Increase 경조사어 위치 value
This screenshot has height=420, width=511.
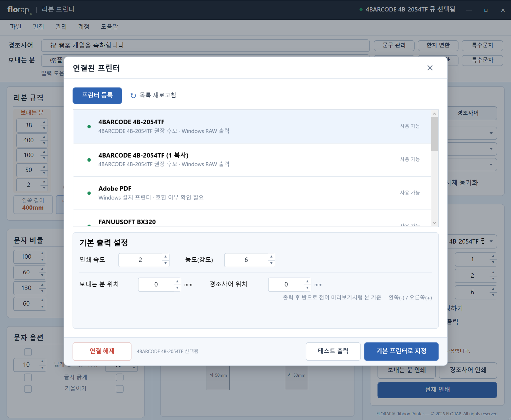307,281
